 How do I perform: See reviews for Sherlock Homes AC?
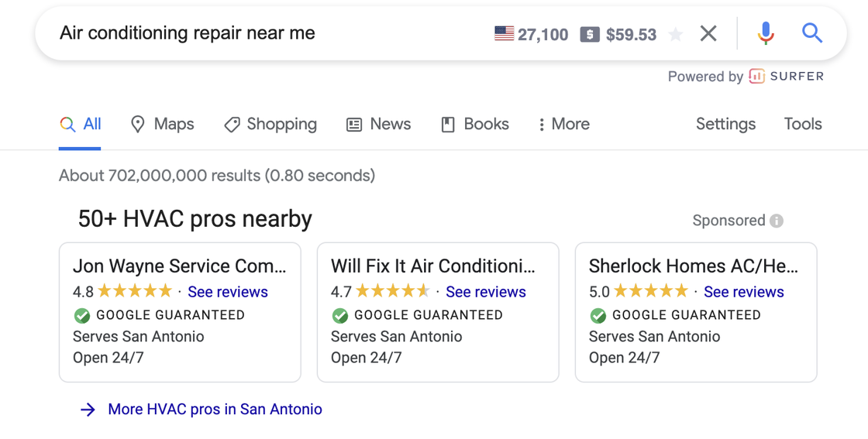743,292
